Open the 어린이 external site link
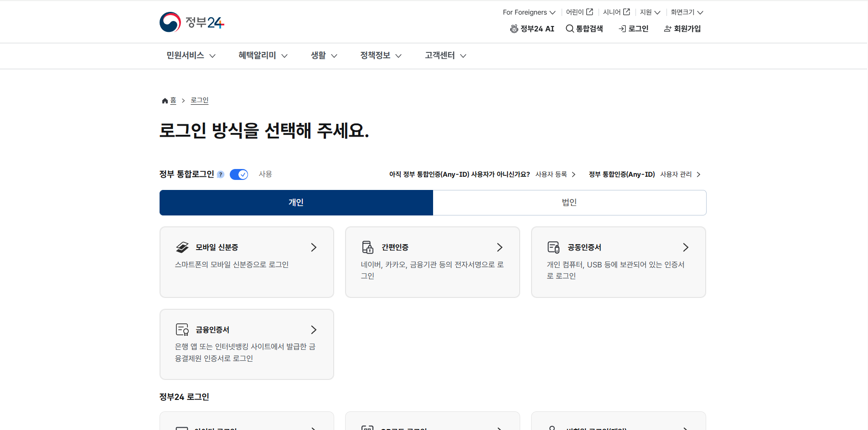 (x=579, y=12)
